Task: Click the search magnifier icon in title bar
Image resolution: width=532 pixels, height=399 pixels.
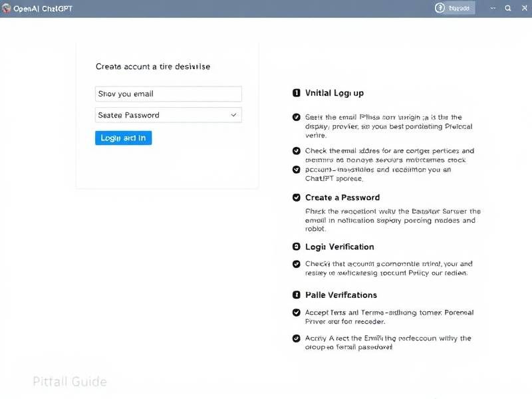Action: pyautogui.click(x=508, y=9)
